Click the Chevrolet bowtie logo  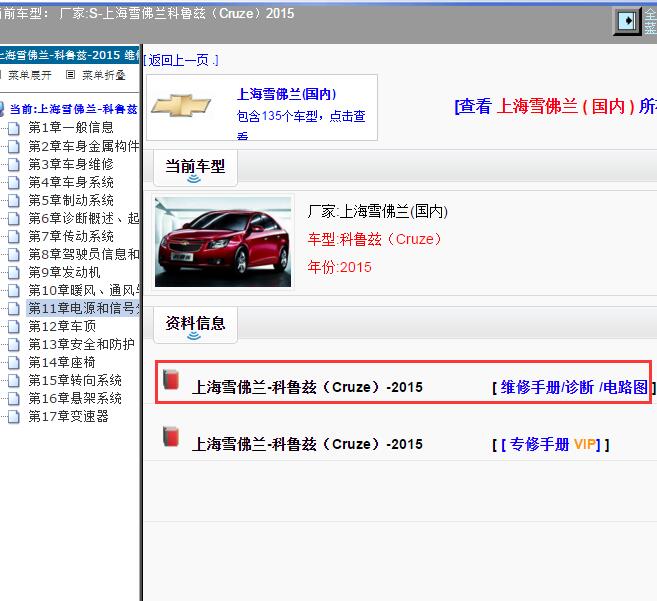pos(181,105)
